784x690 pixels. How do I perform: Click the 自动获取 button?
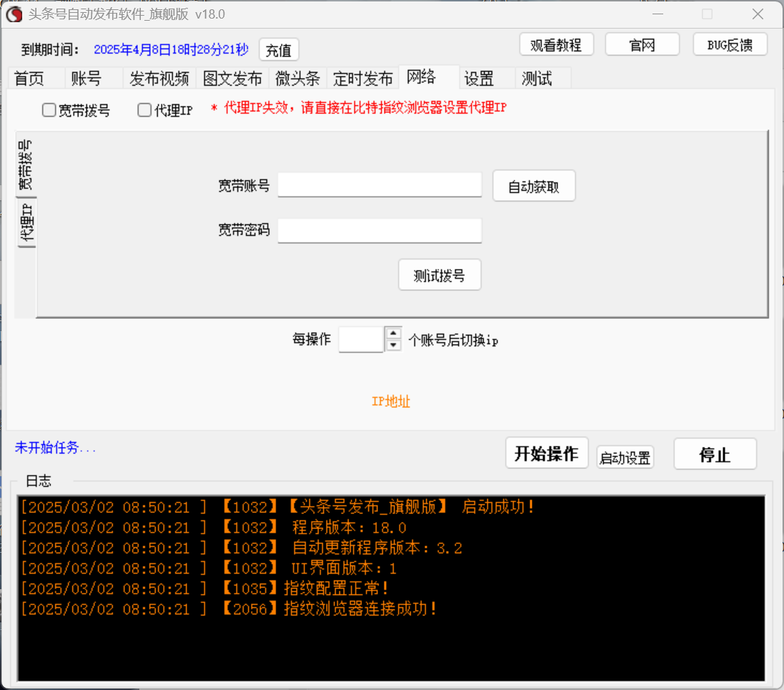coord(534,186)
